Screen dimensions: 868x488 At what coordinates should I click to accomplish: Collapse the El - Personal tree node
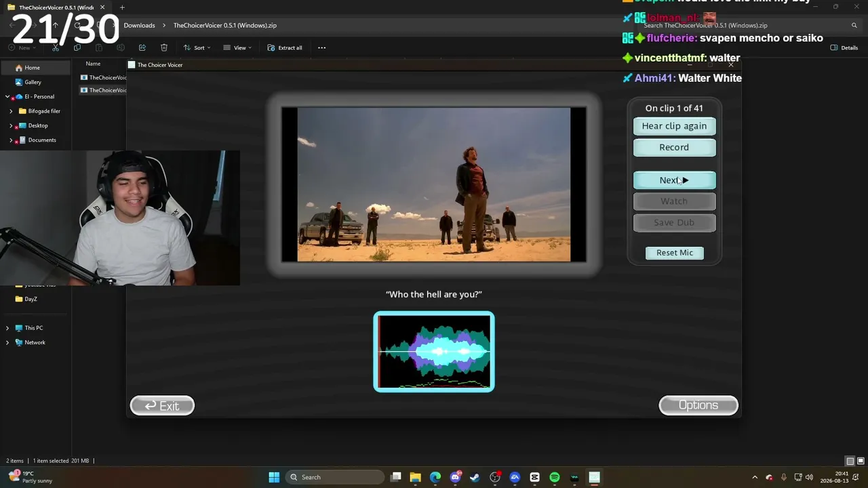7,97
